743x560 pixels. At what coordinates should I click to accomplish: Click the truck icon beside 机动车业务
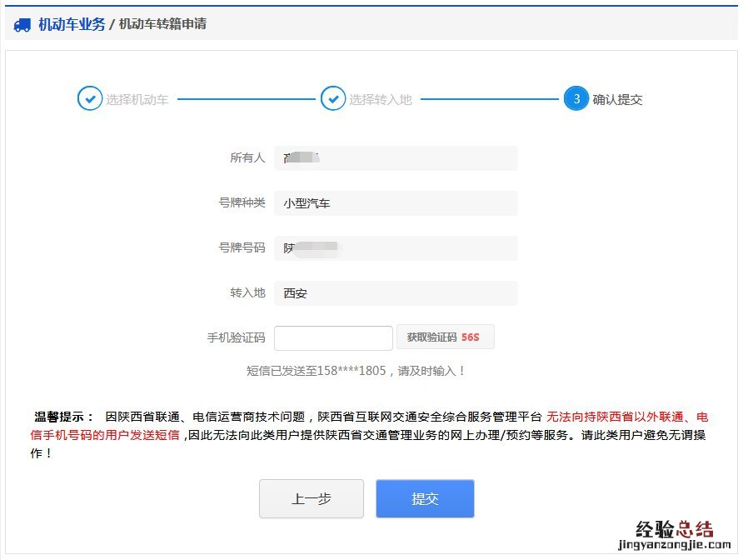tap(23, 25)
